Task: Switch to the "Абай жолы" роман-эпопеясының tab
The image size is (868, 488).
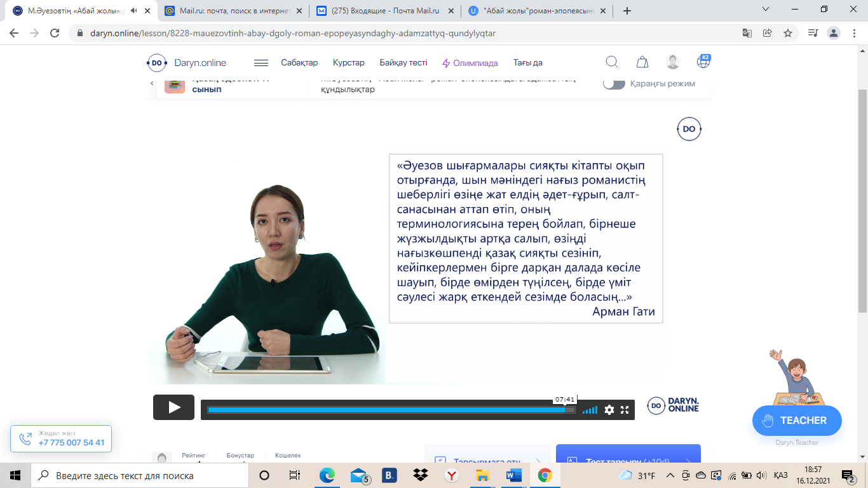Action: pyautogui.click(x=538, y=11)
